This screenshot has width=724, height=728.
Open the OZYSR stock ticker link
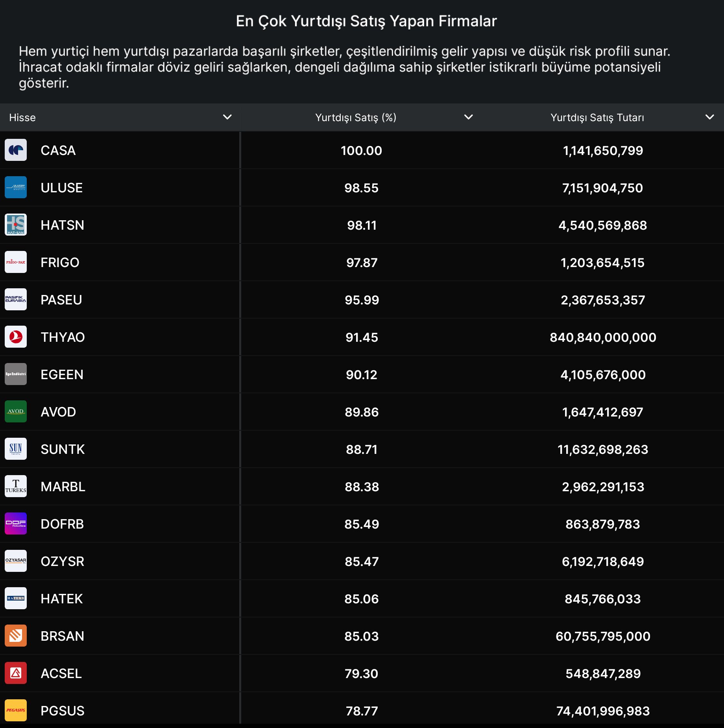click(x=62, y=561)
